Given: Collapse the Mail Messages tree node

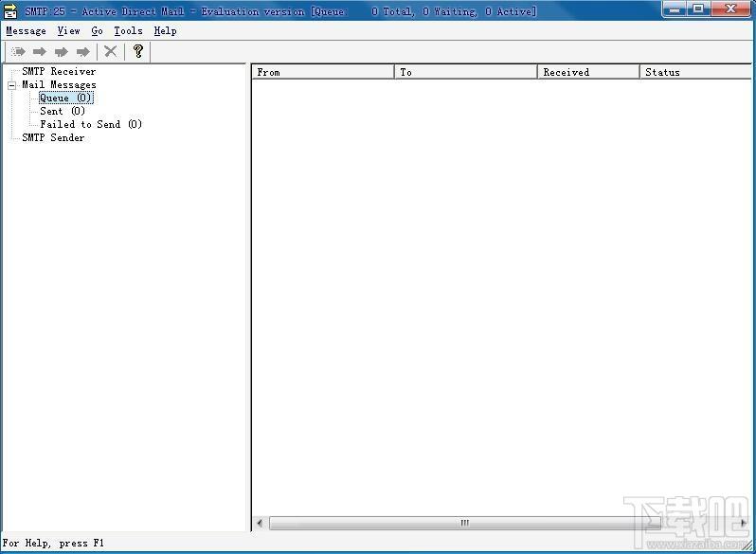Looking at the screenshot, I should [12, 85].
